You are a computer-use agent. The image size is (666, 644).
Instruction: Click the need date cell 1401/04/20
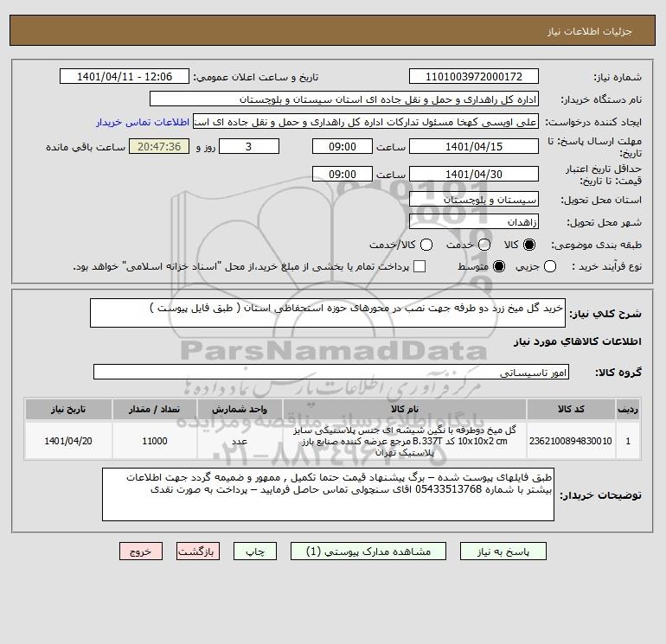tap(68, 441)
